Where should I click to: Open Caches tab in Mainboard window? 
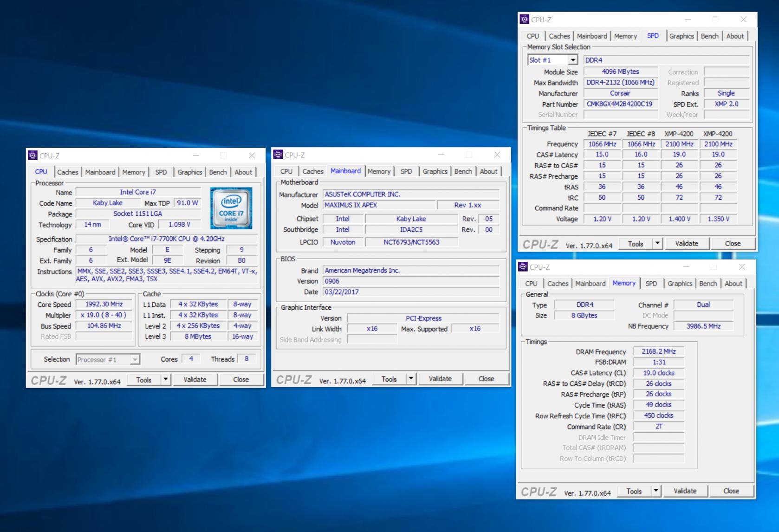point(313,171)
